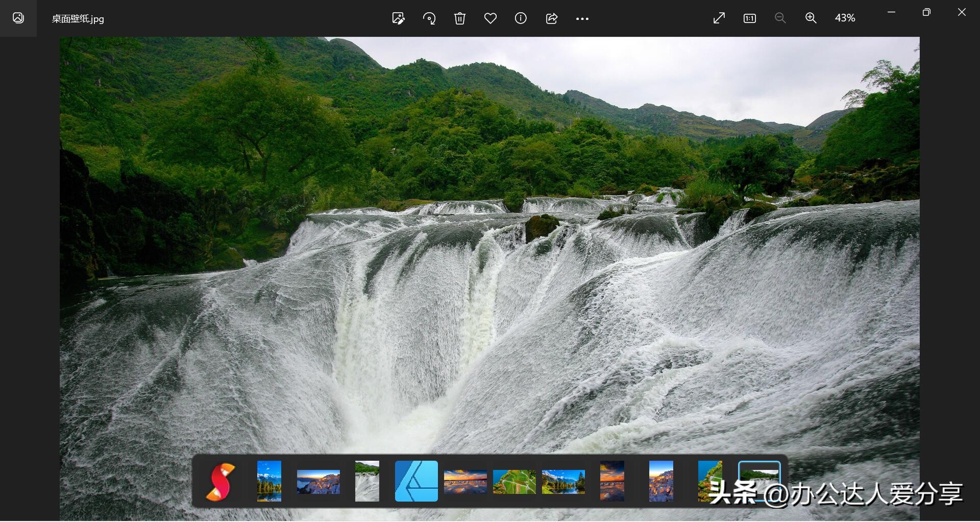The height and width of the screenshot is (522, 980).
Task: Open the coastal village thumbnail
Action: 317,481
